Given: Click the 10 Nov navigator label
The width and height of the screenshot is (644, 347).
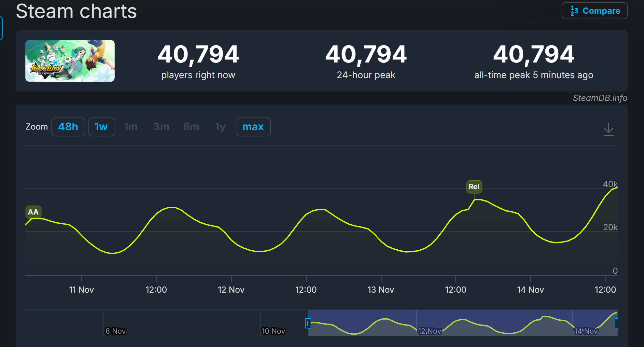Looking at the screenshot, I should pyautogui.click(x=273, y=331).
